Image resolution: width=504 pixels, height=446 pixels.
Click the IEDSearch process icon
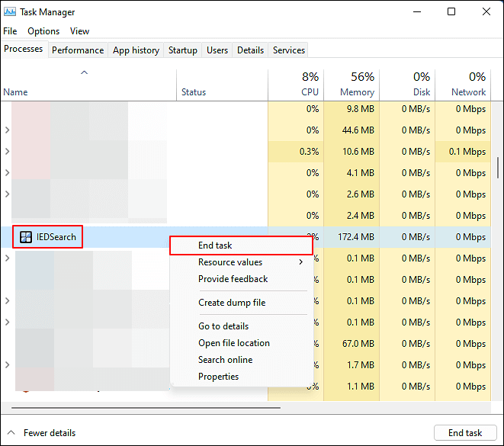pyautogui.click(x=27, y=237)
